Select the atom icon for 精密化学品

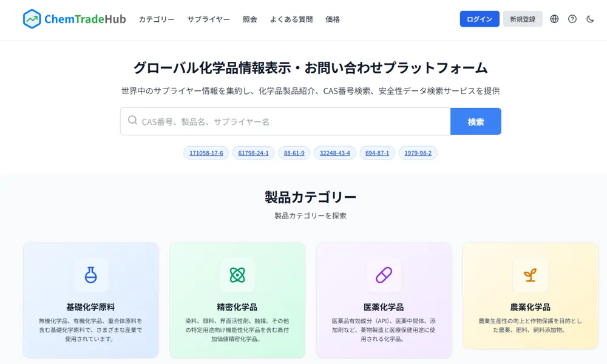click(237, 275)
